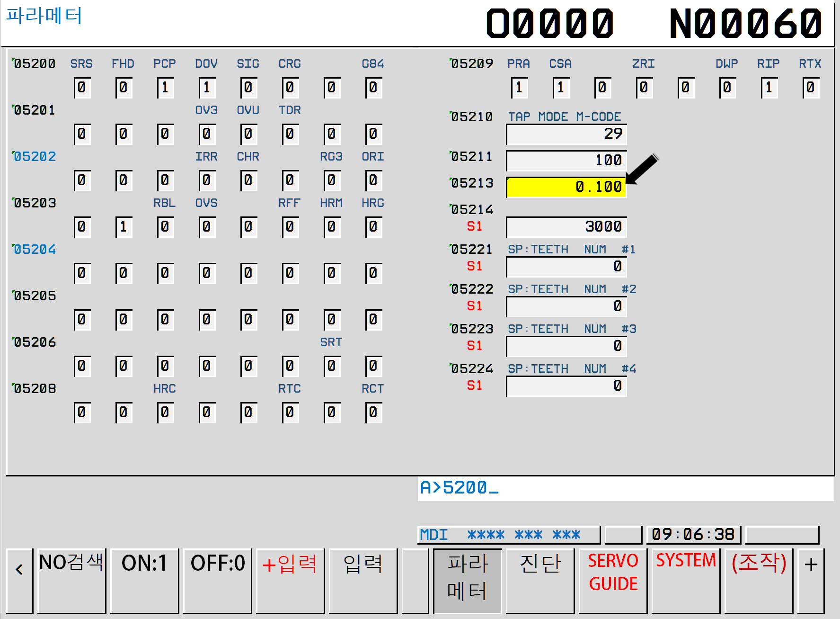Click parameter number 05205 label

(35, 296)
